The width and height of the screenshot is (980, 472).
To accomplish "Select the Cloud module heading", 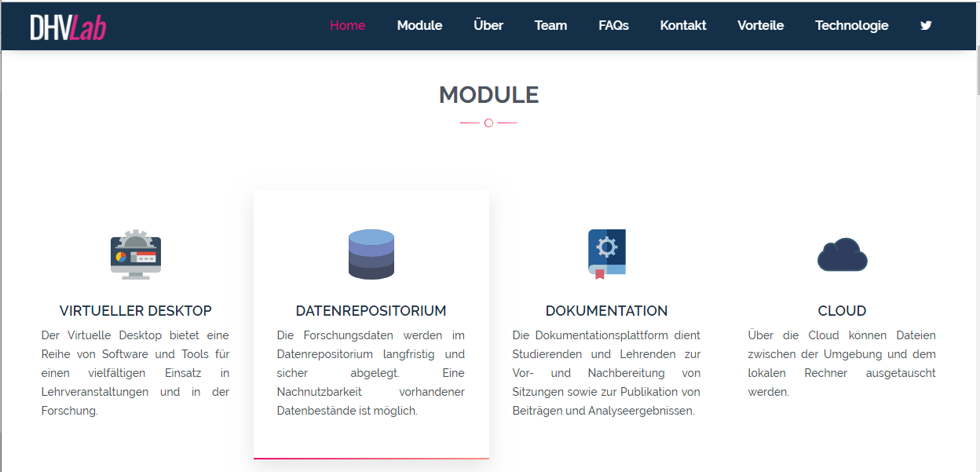I will click(842, 310).
